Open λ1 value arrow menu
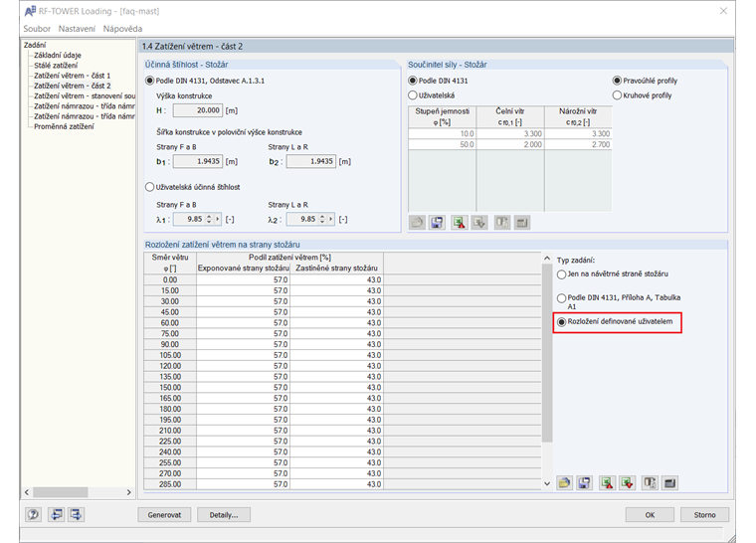This screenshot has width=756, height=543. [x=218, y=219]
